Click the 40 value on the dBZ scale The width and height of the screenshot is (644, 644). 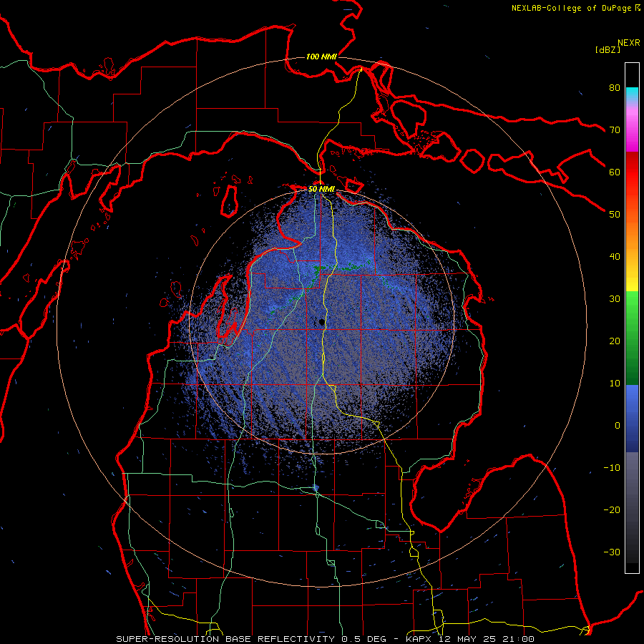(615, 257)
